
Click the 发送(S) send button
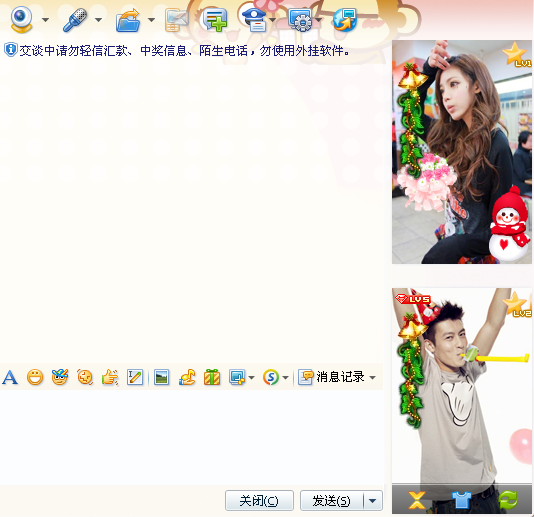pyautogui.click(x=331, y=501)
